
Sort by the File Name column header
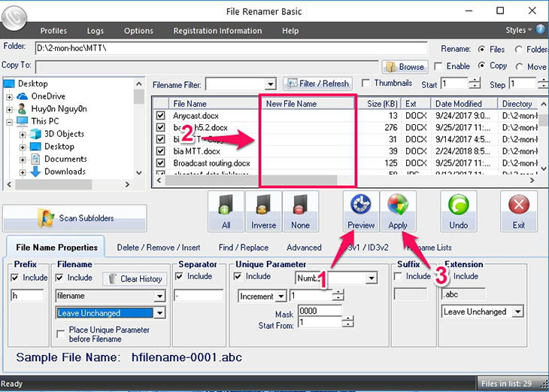(214, 104)
